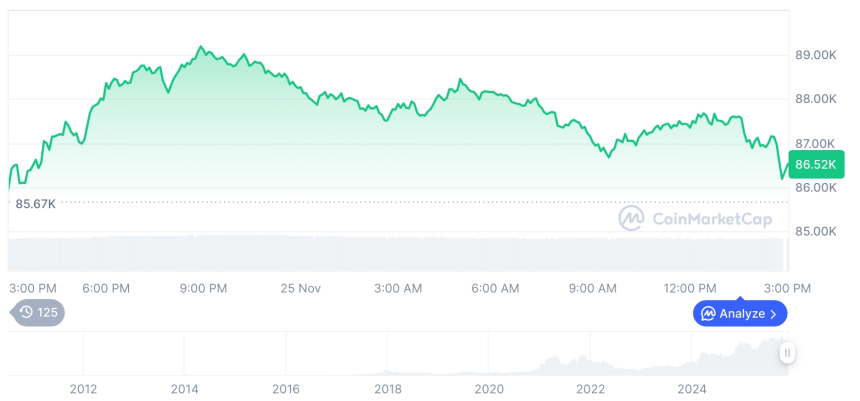Click the 85.67K open price label
860x401 pixels.
coord(35,204)
